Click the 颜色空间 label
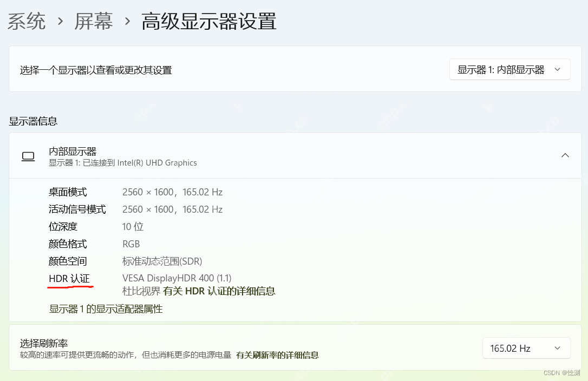This screenshot has width=588, height=381. tap(68, 261)
